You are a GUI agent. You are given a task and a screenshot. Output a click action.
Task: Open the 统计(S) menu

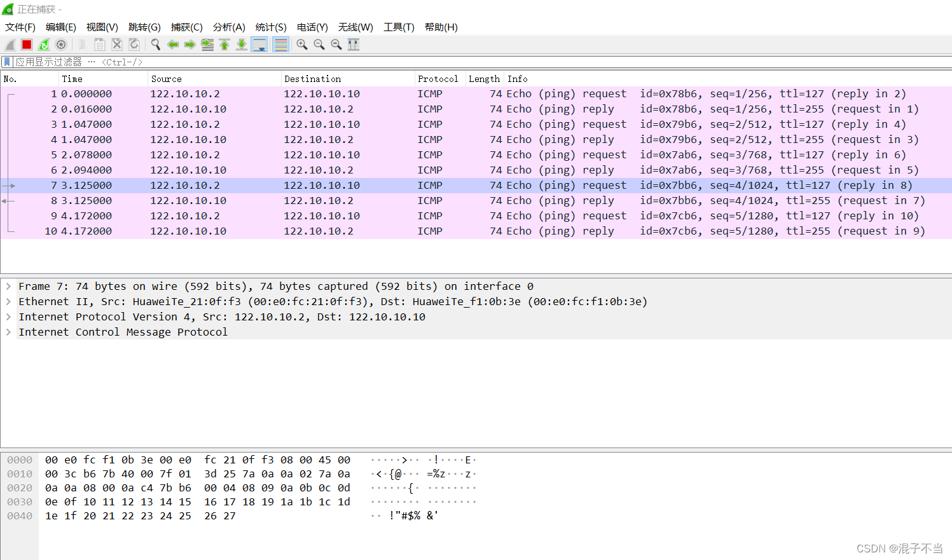pos(271,27)
